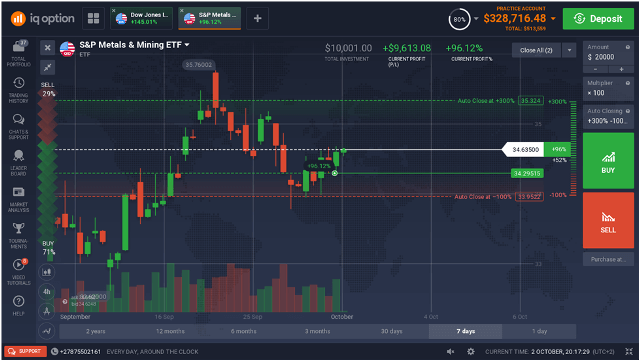This screenshot has height=361, width=640.
Task: Open Market Analysis section
Action: pyautogui.click(x=18, y=199)
